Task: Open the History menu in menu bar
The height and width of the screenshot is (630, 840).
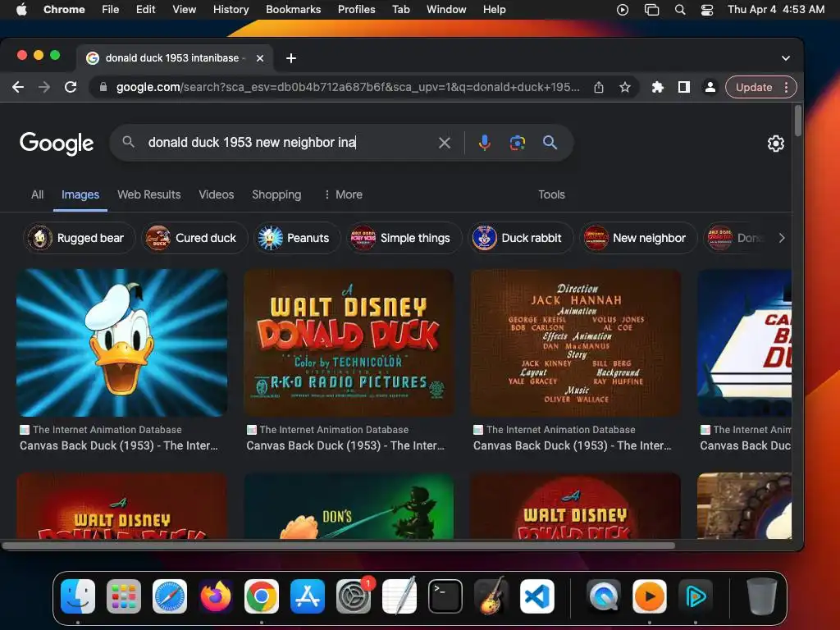Action: pos(231,9)
